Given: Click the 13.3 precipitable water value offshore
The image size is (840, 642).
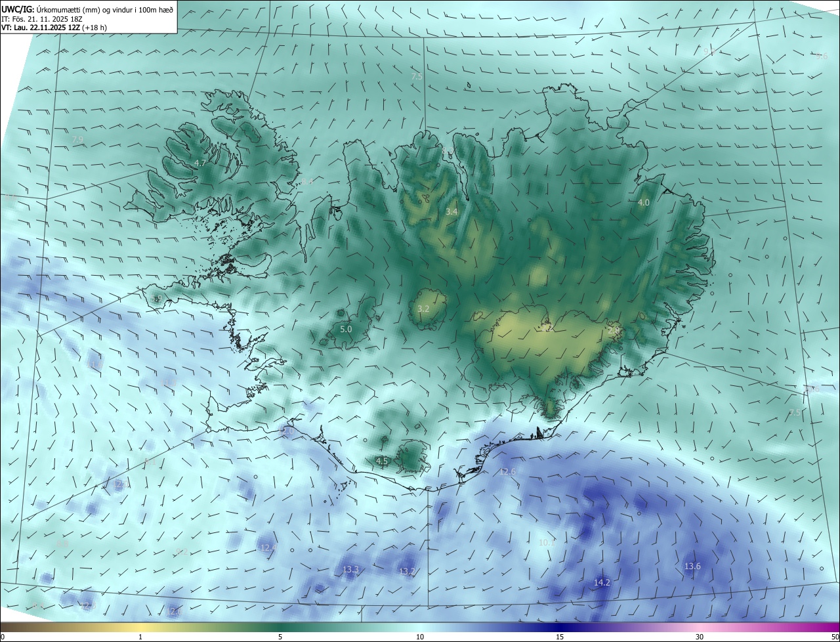Looking at the screenshot, I should (x=351, y=569).
